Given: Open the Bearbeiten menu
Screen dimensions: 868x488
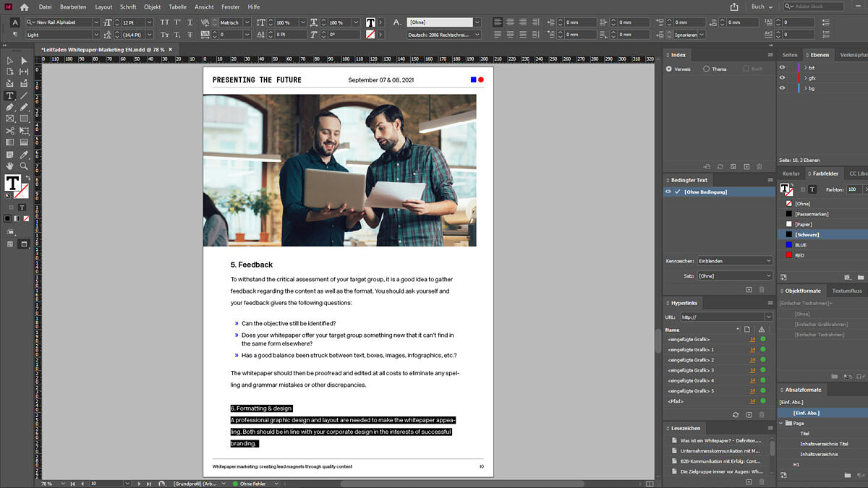Looking at the screenshot, I should (x=72, y=7).
